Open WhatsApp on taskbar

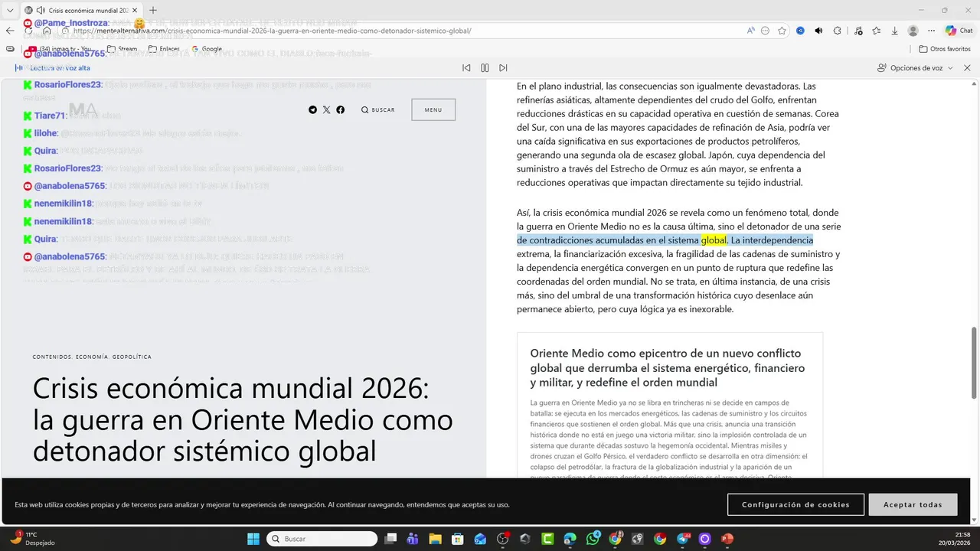pos(593,539)
